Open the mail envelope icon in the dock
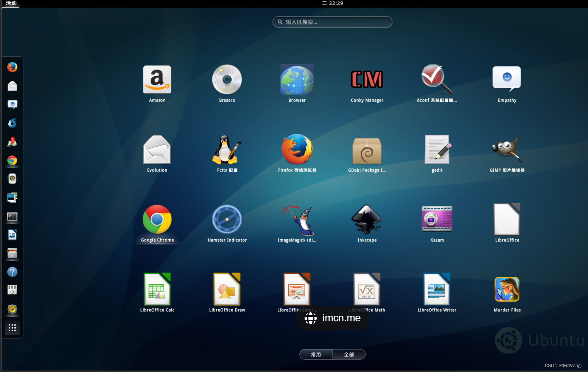 click(x=12, y=86)
